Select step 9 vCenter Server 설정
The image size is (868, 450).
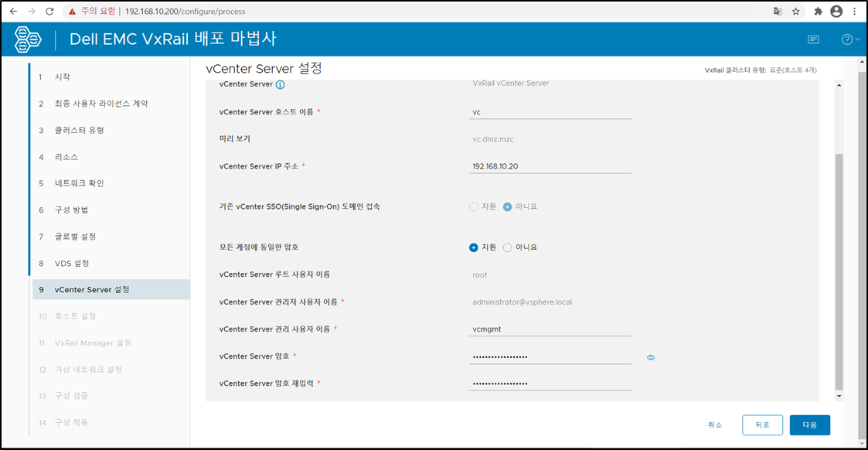pyautogui.click(x=111, y=289)
